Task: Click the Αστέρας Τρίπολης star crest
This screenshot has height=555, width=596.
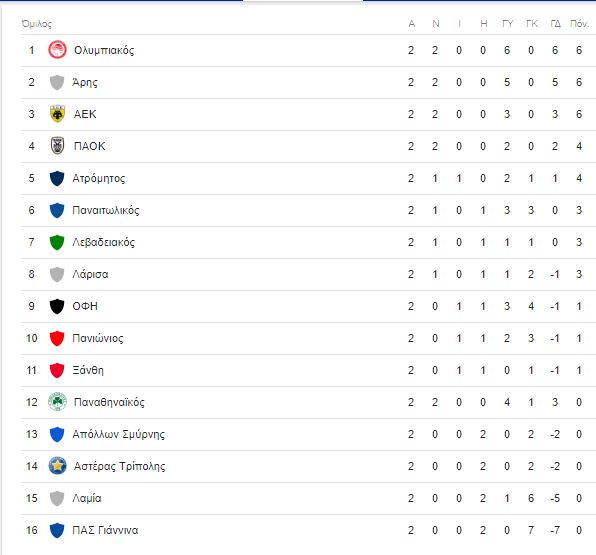Action: [x=57, y=466]
